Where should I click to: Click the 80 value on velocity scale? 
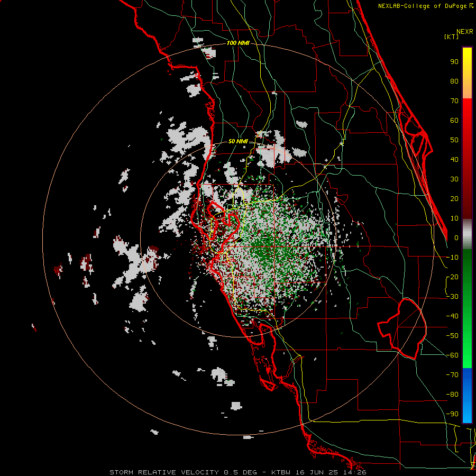pos(454,81)
